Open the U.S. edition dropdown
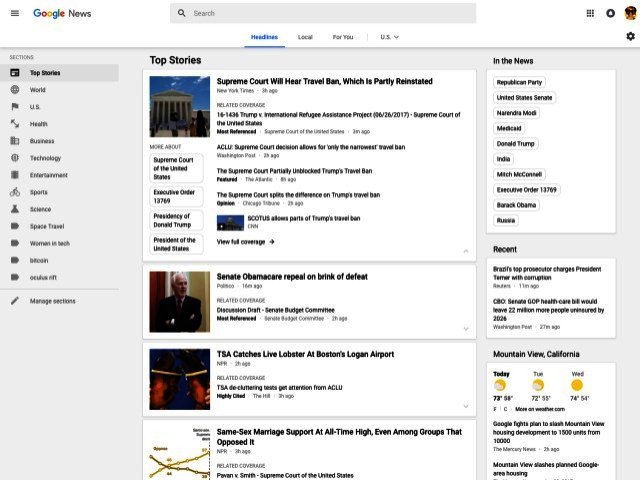The height and width of the screenshot is (480, 640). click(389, 37)
